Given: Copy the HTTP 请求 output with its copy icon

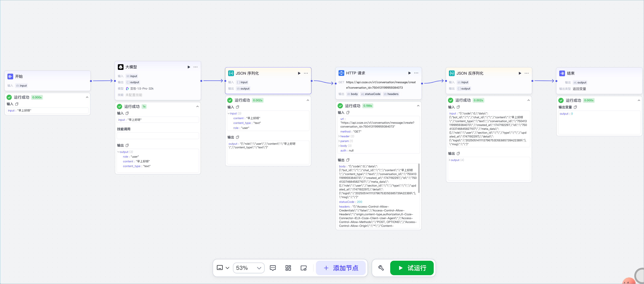Looking at the screenshot, I should click(x=348, y=160).
